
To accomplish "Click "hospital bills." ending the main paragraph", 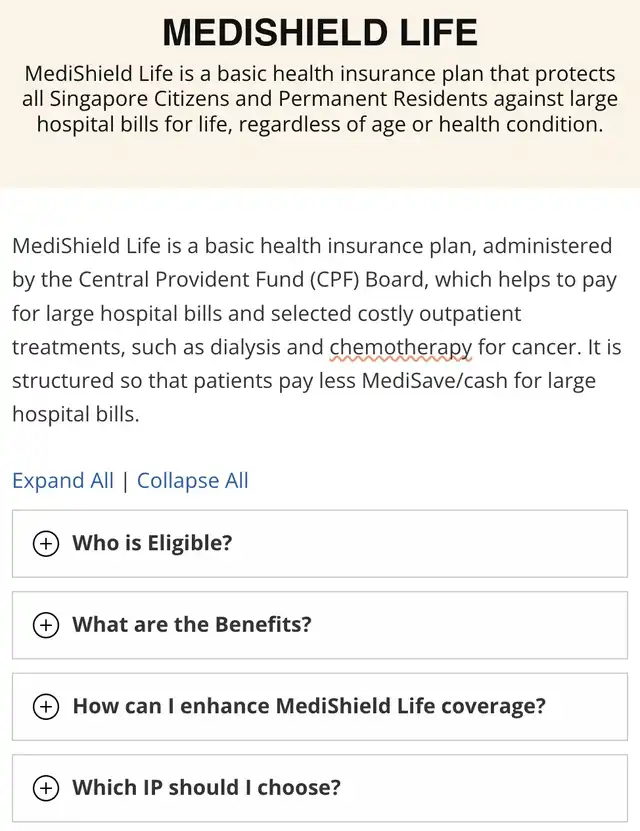I will point(76,414).
